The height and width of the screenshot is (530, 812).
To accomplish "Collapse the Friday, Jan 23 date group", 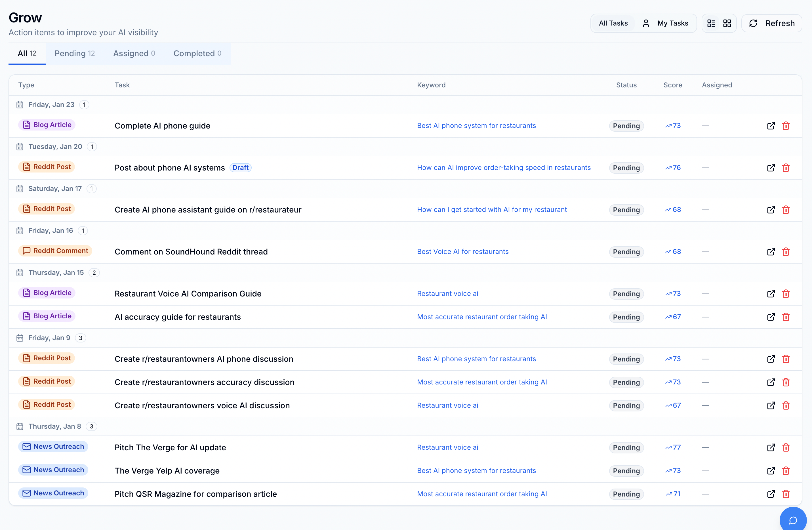I will click(x=51, y=104).
